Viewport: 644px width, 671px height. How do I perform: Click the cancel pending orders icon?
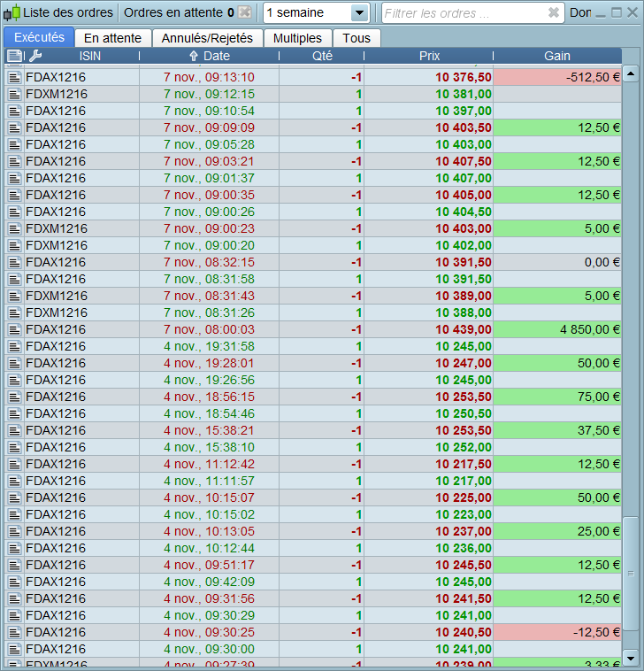tap(245, 13)
